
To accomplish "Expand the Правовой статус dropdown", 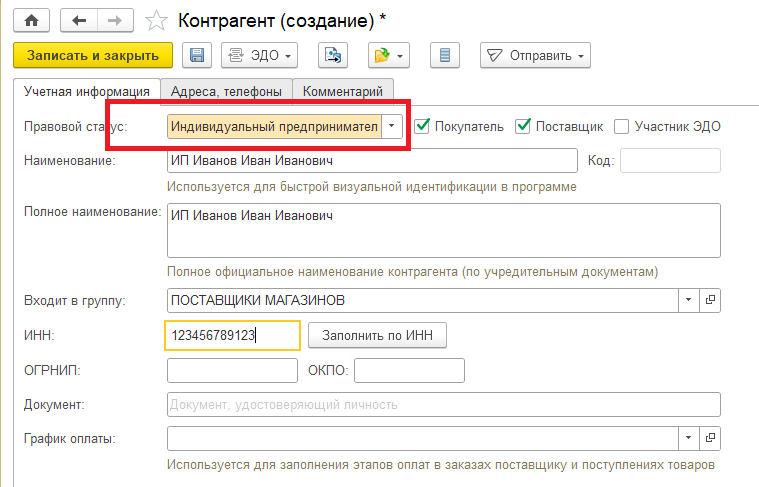I will 393,126.
